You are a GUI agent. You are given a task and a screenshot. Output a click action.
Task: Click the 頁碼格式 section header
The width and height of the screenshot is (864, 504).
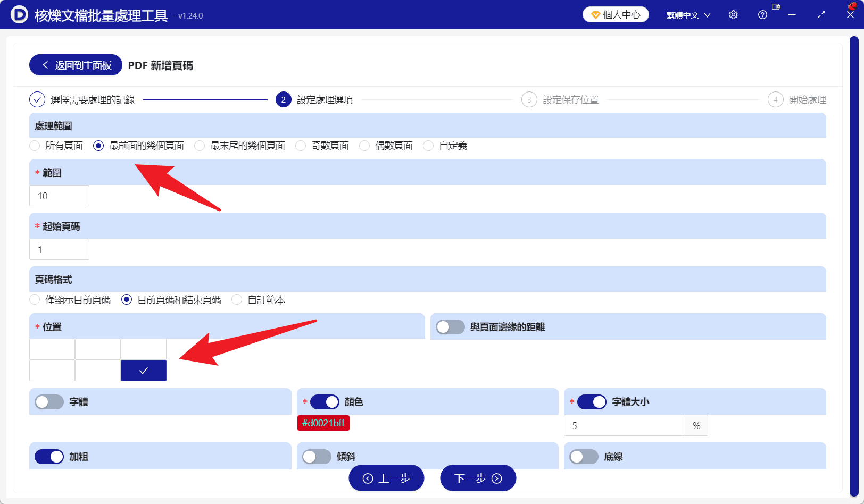point(428,279)
